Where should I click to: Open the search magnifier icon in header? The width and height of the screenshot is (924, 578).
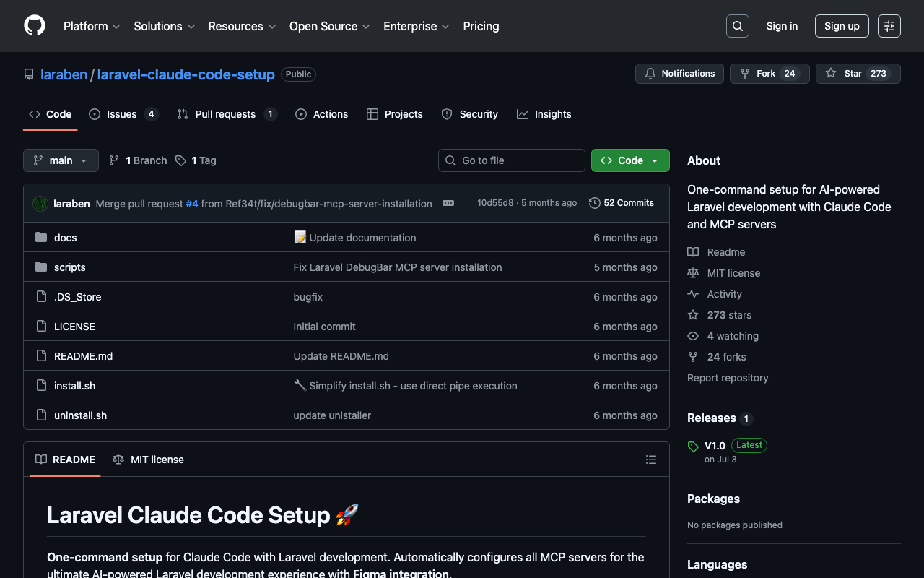(x=737, y=26)
